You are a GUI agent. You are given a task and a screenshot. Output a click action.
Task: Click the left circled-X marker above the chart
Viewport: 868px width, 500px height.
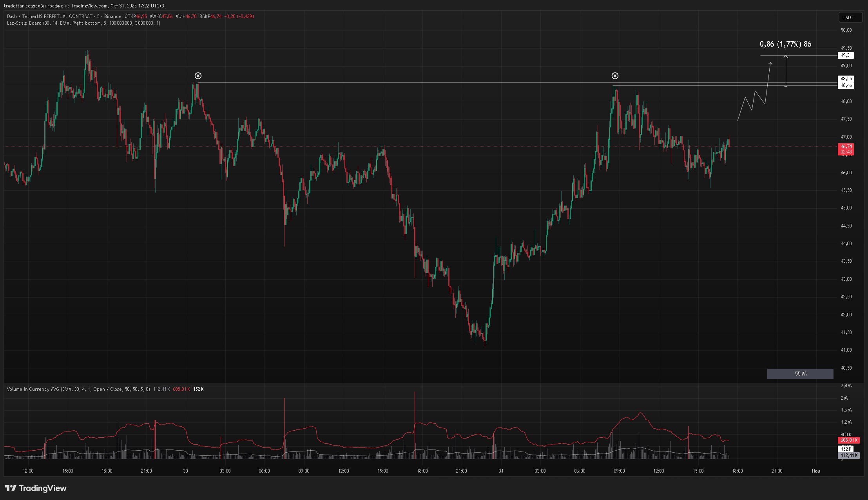pos(198,76)
